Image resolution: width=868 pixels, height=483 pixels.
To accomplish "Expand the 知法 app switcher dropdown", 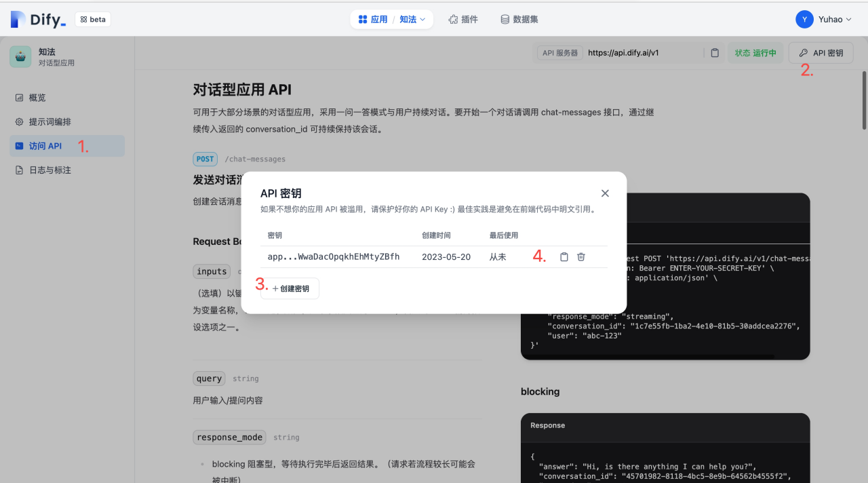I will click(x=415, y=19).
